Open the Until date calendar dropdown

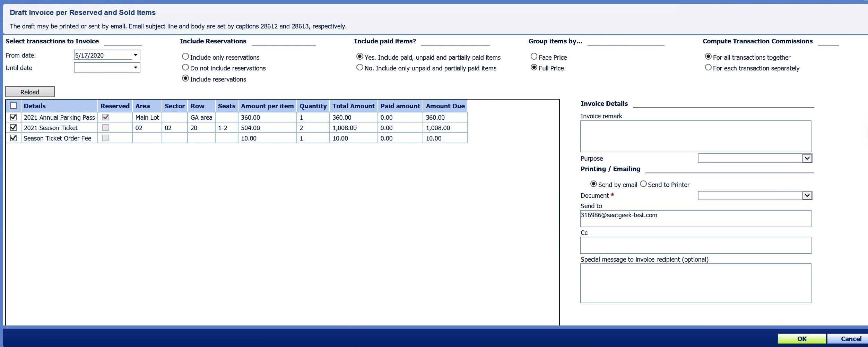tap(136, 67)
